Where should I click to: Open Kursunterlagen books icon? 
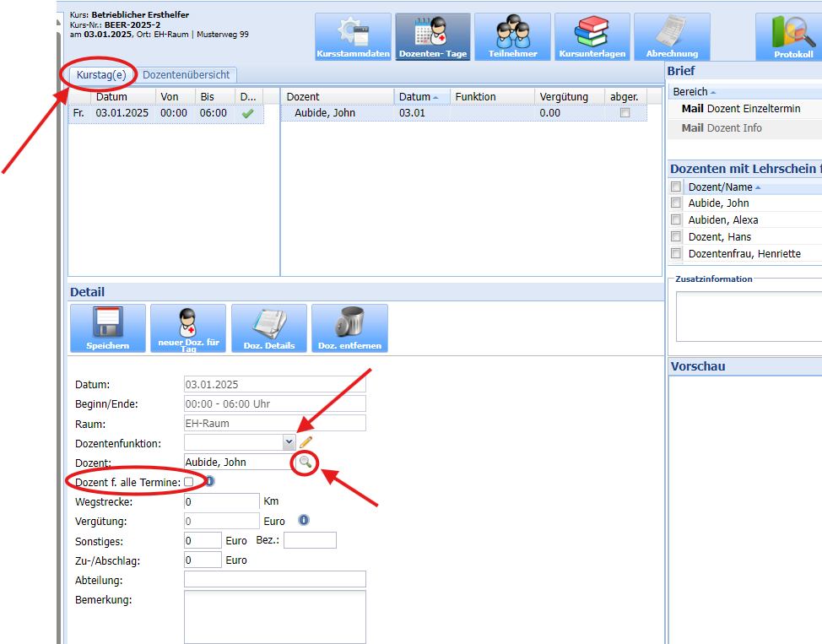(592, 36)
